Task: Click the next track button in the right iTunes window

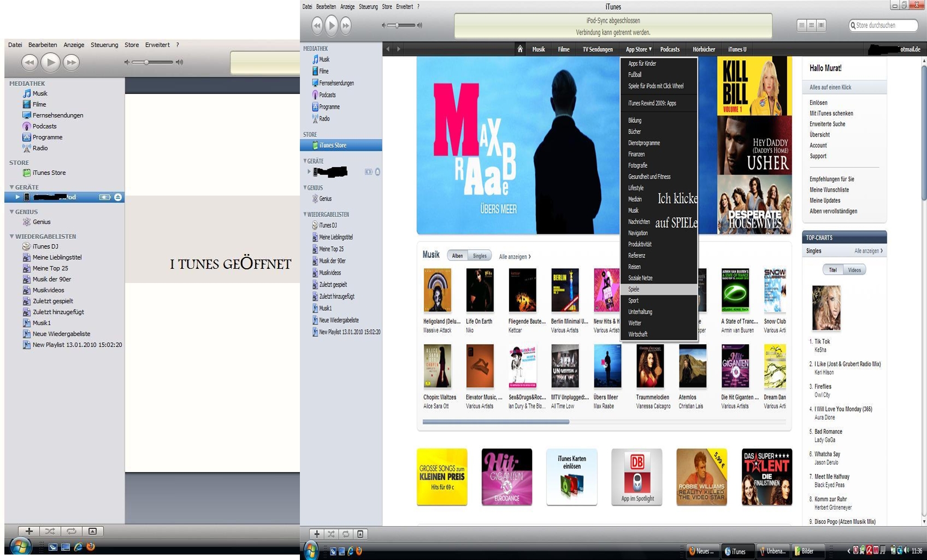Action: tap(346, 26)
